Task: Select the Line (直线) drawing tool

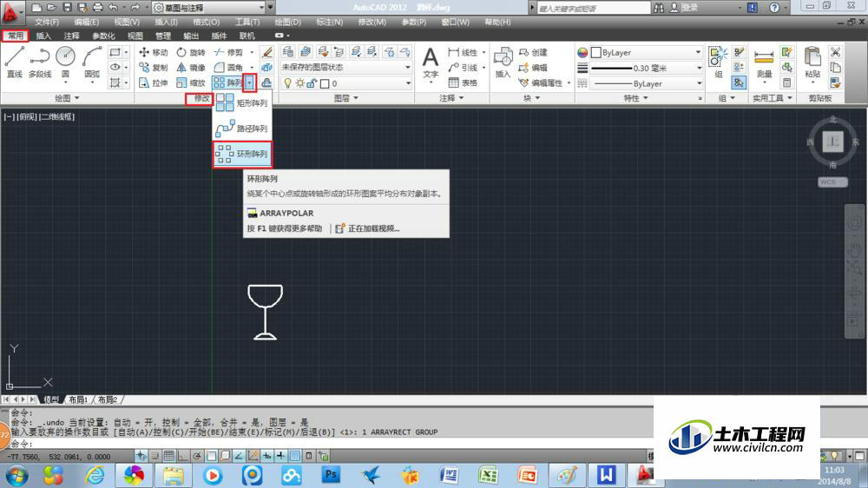Action: coord(14,62)
